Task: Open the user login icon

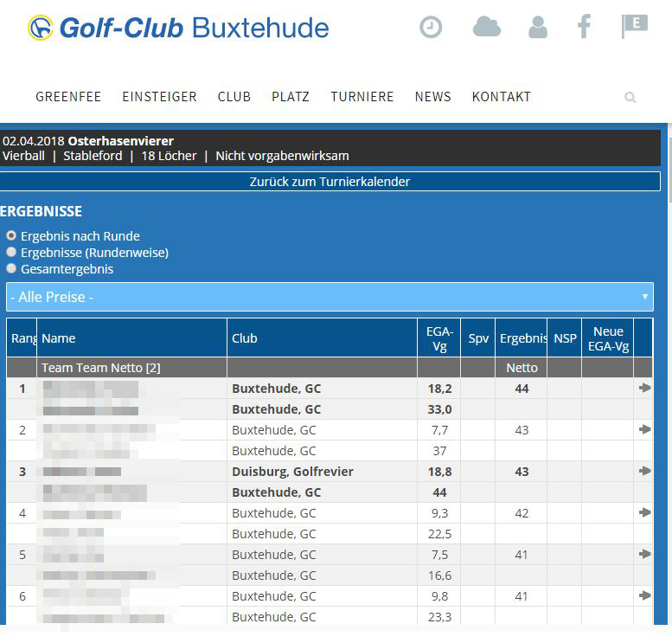Action: [x=538, y=28]
